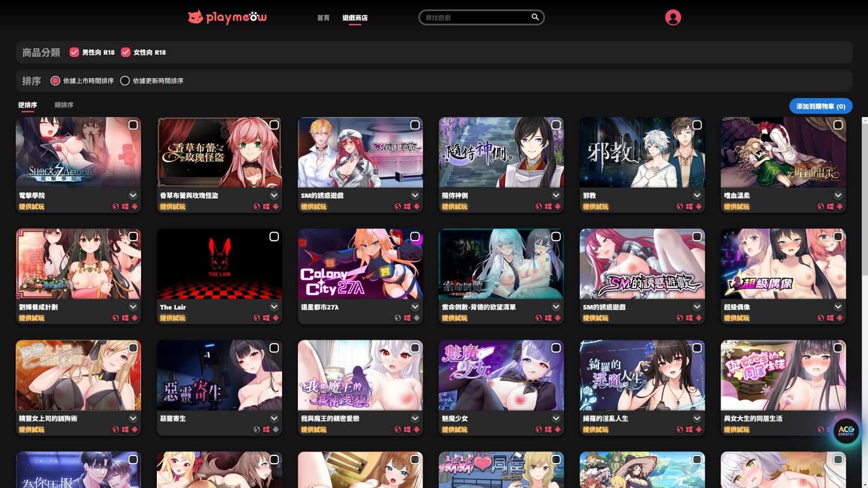
Task: Tick the selection checkbox on The Lair
Action: pyautogui.click(x=274, y=237)
